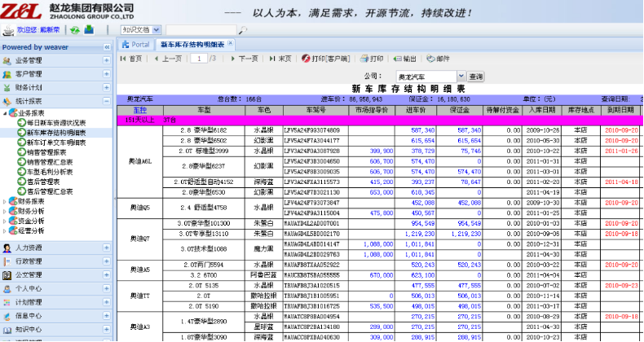Click the green refresh icon in top toolbar
Image resolution: width=644 pixels, height=342 pixels.
pyautogui.click(x=75, y=30)
